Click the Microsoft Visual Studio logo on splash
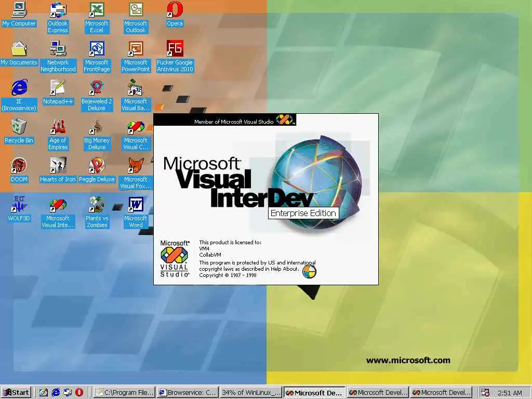This screenshot has height=399, width=532. pos(175,259)
